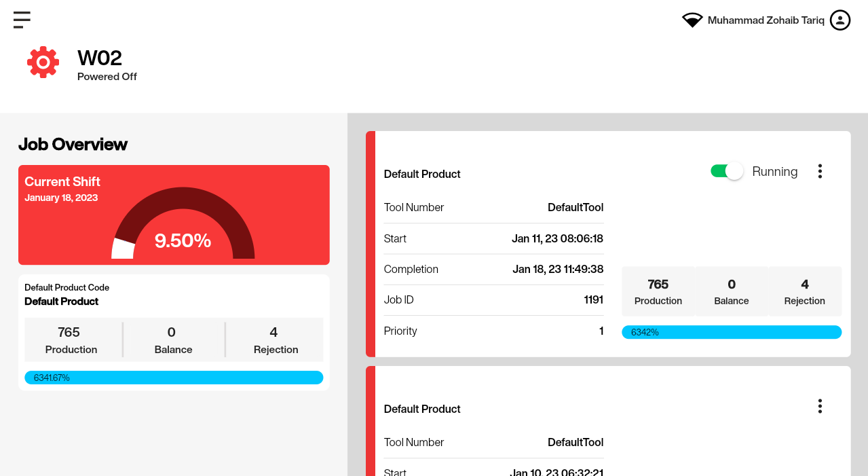
Task: Open the hamburger navigation menu
Action: [x=22, y=20]
